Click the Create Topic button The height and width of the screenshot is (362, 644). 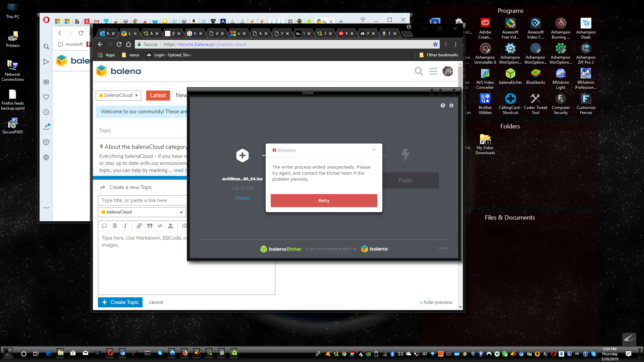(x=120, y=302)
